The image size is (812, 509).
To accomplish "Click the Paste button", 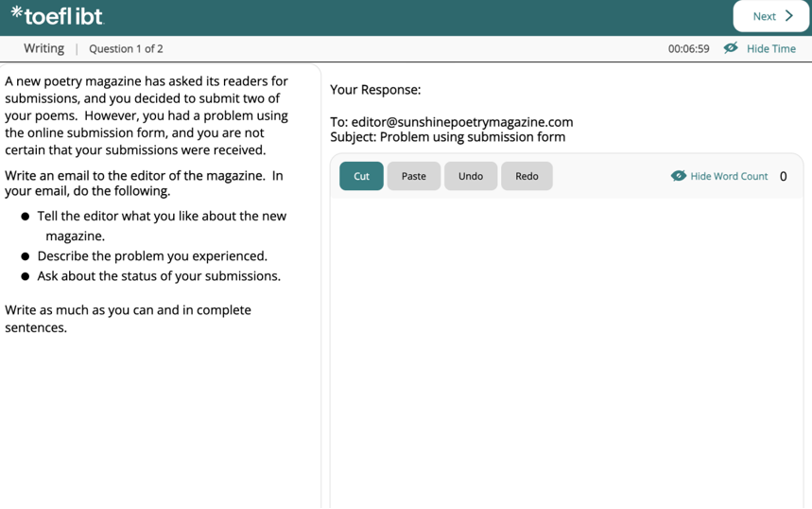I will click(414, 176).
